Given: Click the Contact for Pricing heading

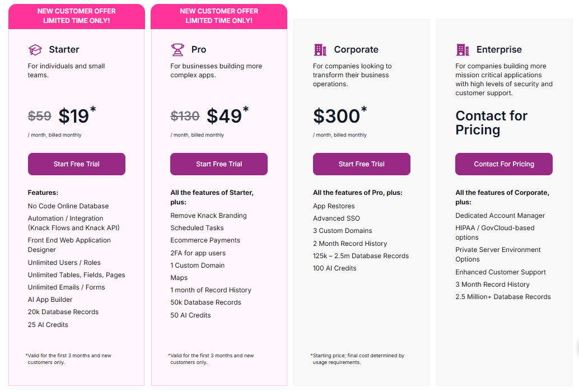Looking at the screenshot, I should point(492,123).
